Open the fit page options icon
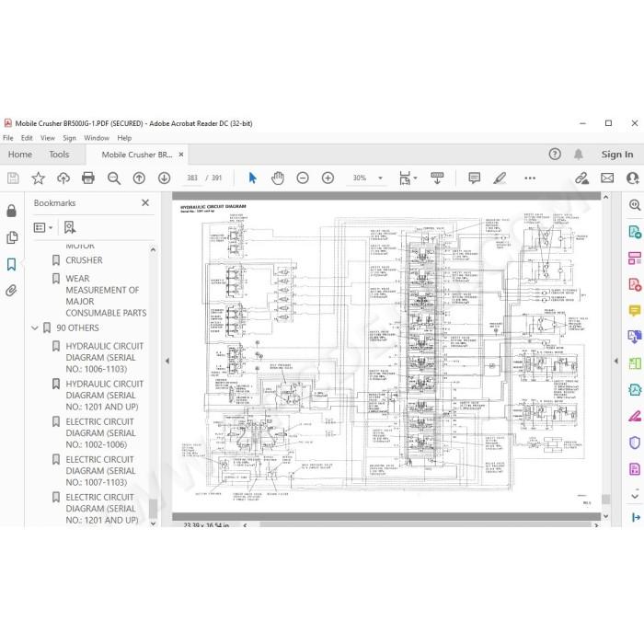 (408, 178)
